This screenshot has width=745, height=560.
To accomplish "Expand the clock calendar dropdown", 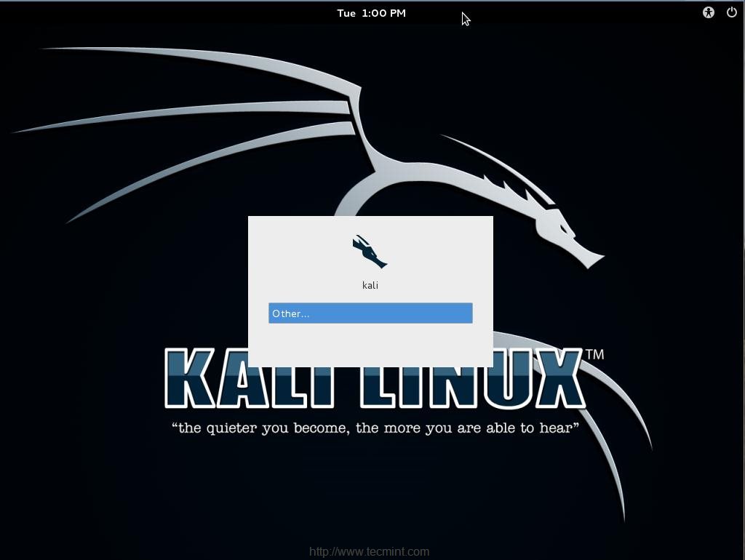I will (x=371, y=12).
